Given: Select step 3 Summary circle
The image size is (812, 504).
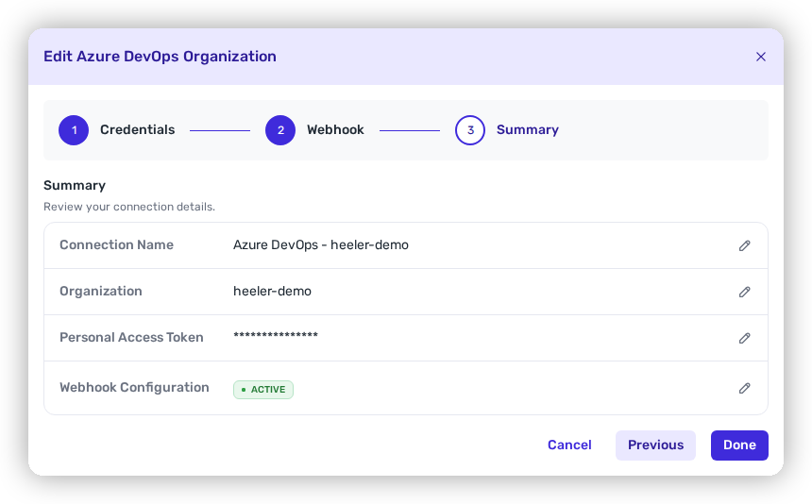Looking at the screenshot, I should pyautogui.click(x=469, y=130).
